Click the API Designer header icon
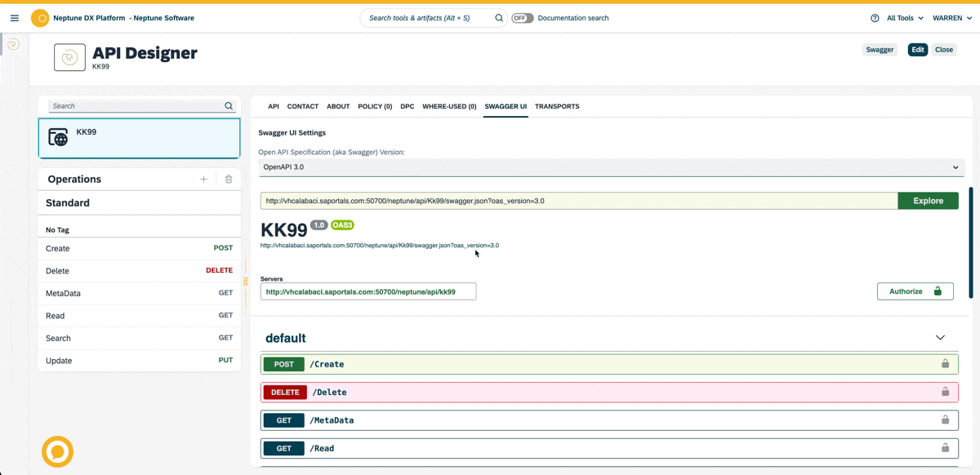980x475 pixels. click(x=69, y=57)
